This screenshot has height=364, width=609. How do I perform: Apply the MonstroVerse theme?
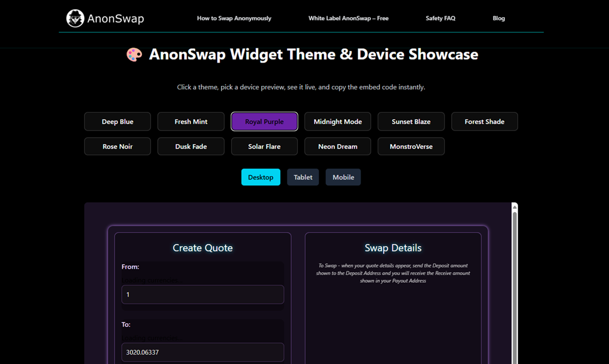pos(411,147)
